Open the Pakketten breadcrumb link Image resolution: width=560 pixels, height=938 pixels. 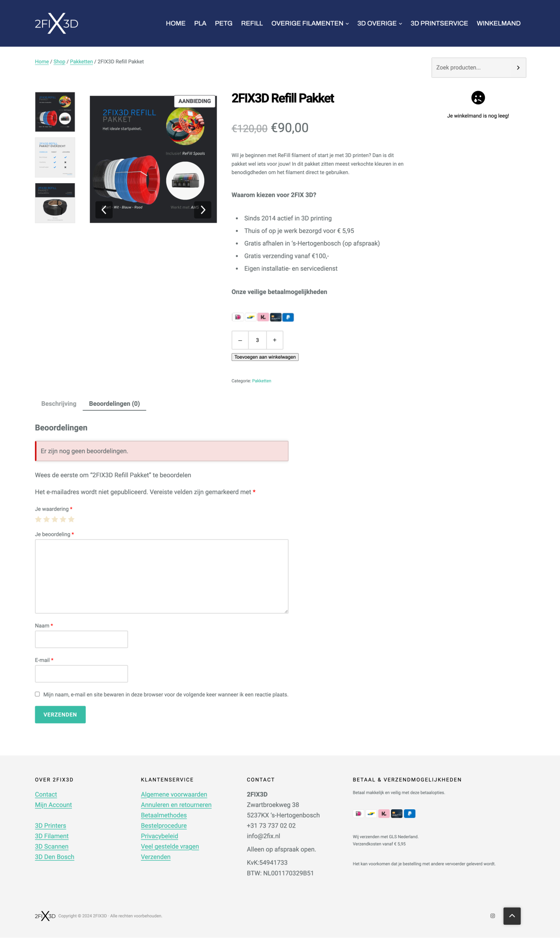pos(82,61)
